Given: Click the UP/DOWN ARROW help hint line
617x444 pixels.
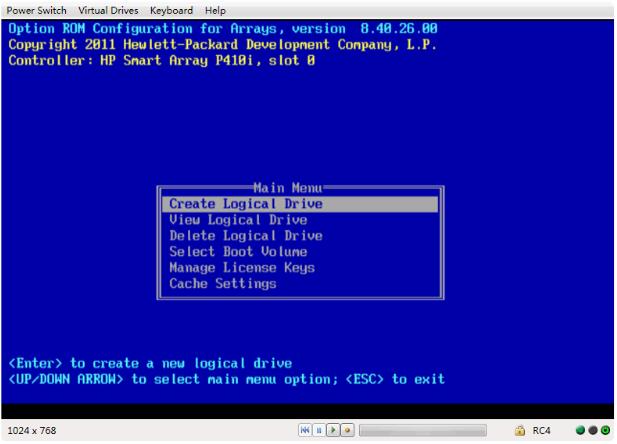Looking at the screenshot, I should pyautogui.click(x=227, y=379).
